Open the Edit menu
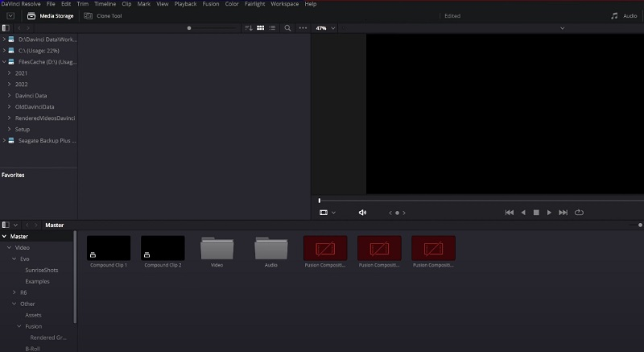Screen dimensions: 644x352 (66, 4)
